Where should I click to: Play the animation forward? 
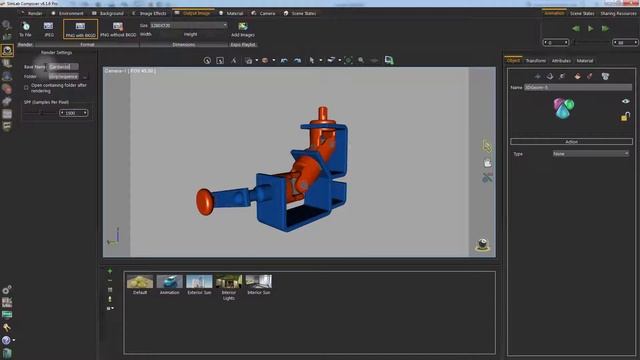[x=591, y=29]
